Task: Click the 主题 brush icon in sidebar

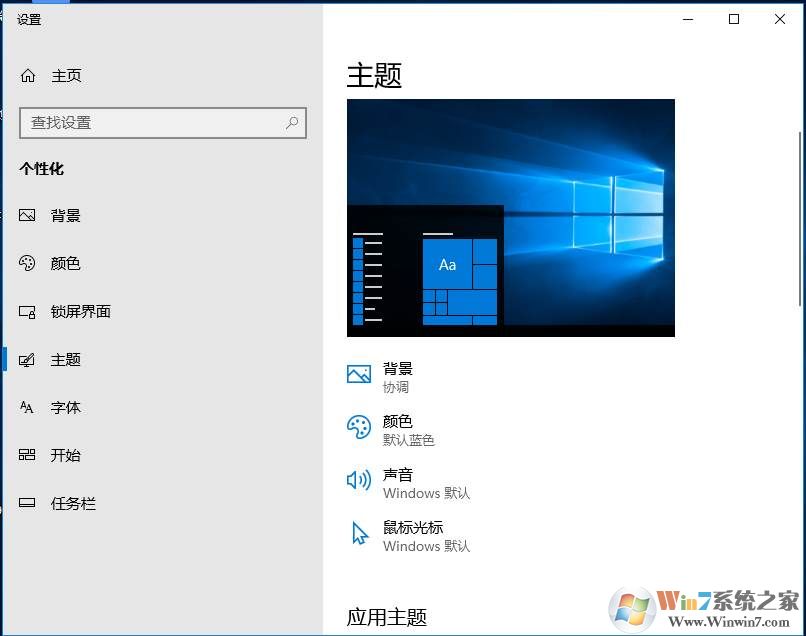Action: point(27,359)
